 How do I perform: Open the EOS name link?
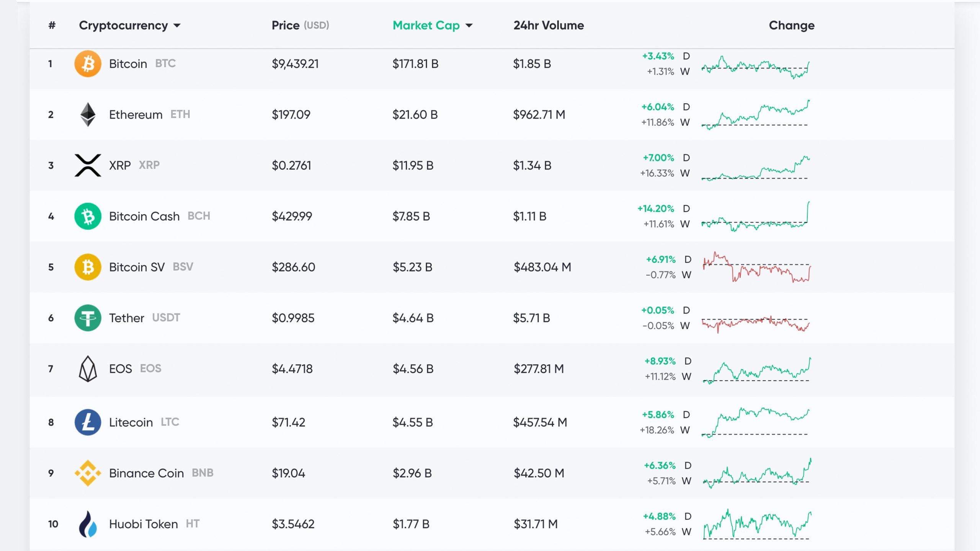coord(120,369)
